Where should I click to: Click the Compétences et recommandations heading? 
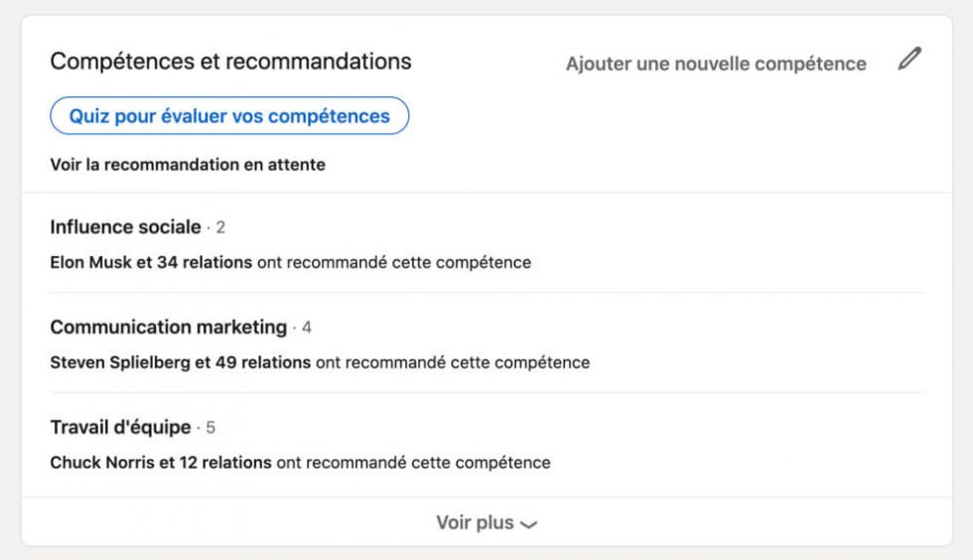point(230,62)
